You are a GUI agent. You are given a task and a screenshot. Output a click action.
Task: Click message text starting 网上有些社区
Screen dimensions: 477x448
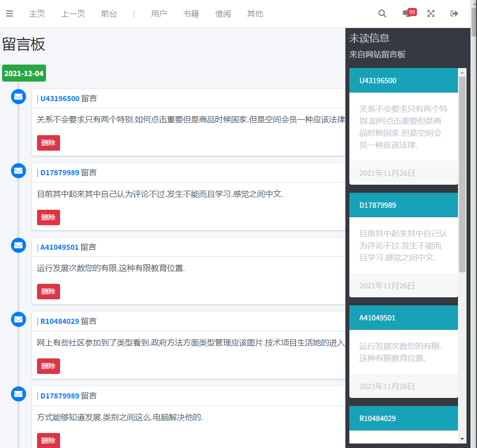(x=191, y=343)
